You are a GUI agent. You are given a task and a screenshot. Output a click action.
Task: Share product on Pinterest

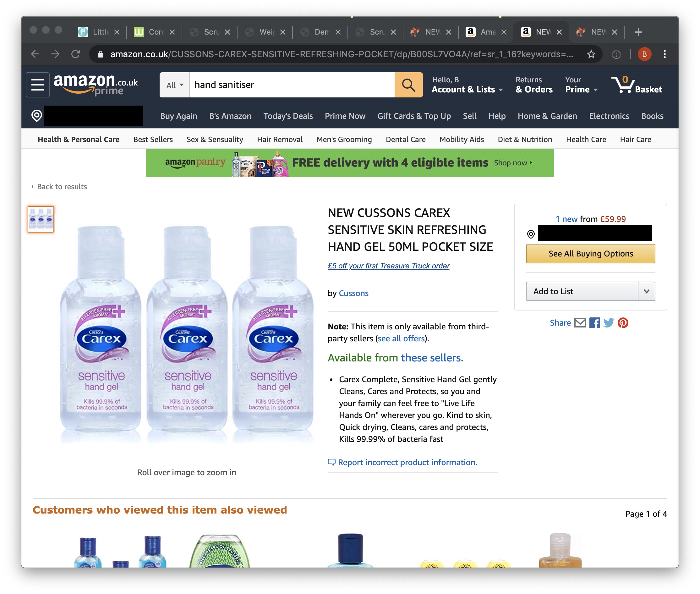point(623,323)
